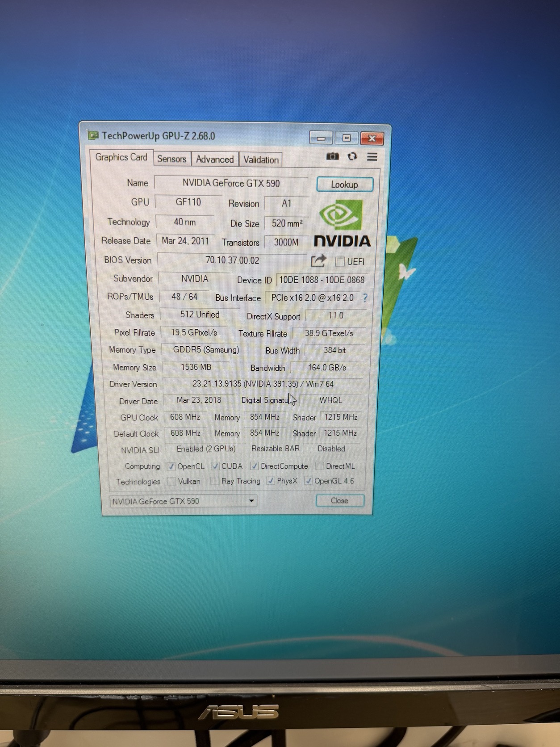Click the Lookup button
The image size is (560, 747).
pos(344,185)
